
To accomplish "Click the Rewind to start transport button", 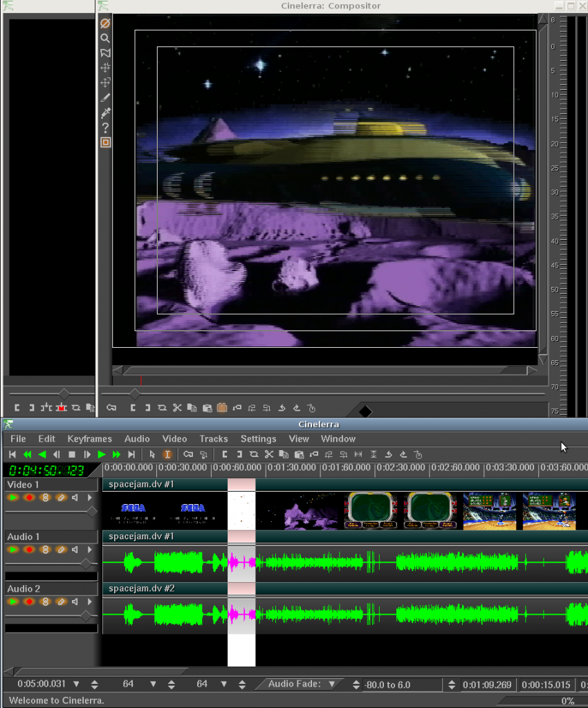I will [11, 454].
